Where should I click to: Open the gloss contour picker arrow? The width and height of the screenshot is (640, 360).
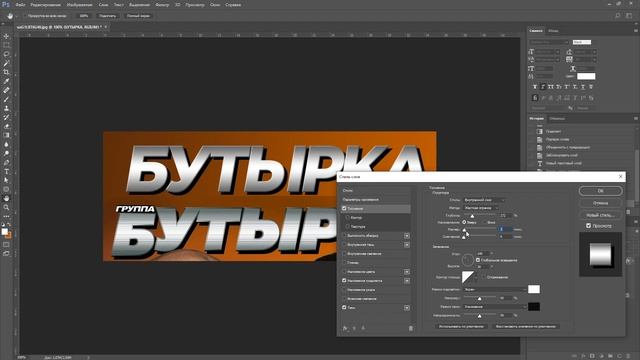point(476,277)
